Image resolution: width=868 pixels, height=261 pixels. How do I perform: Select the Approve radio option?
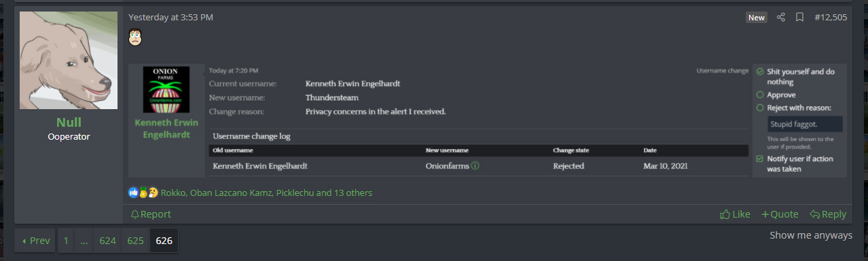760,95
